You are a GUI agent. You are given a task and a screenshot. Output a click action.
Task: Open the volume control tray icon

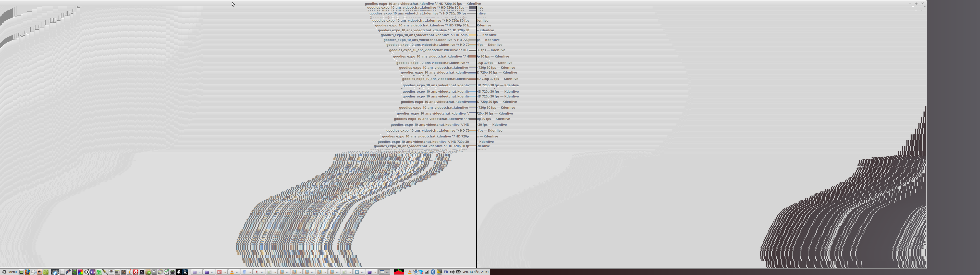pyautogui.click(x=452, y=272)
